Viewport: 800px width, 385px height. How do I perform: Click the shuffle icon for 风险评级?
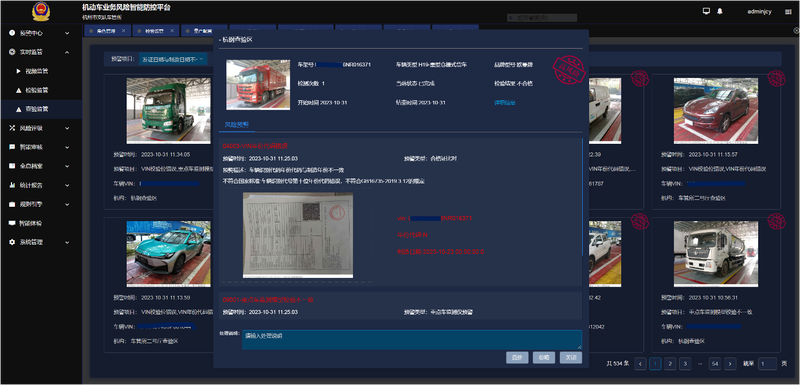click(x=12, y=128)
